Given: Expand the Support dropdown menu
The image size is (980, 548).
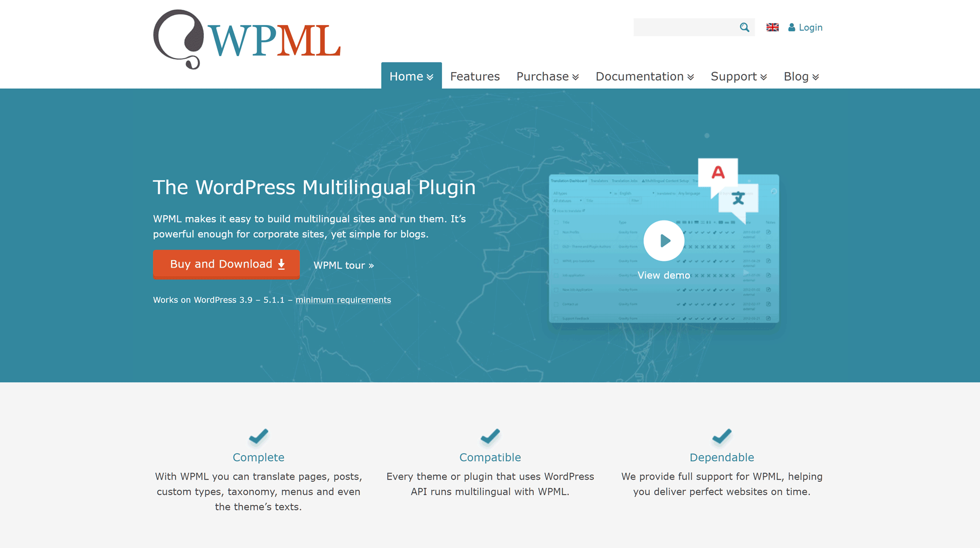Looking at the screenshot, I should [738, 76].
